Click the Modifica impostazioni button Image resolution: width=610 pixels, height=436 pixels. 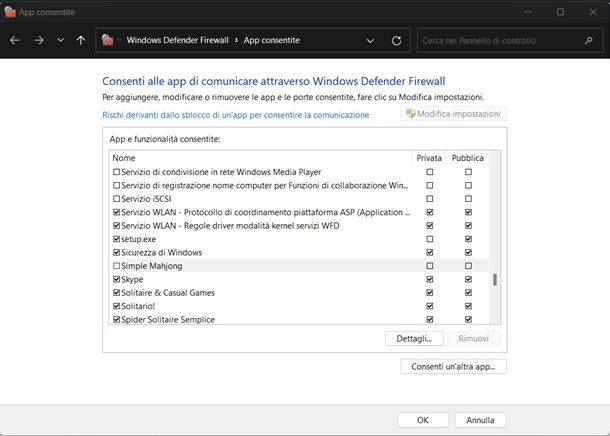pyautogui.click(x=453, y=114)
